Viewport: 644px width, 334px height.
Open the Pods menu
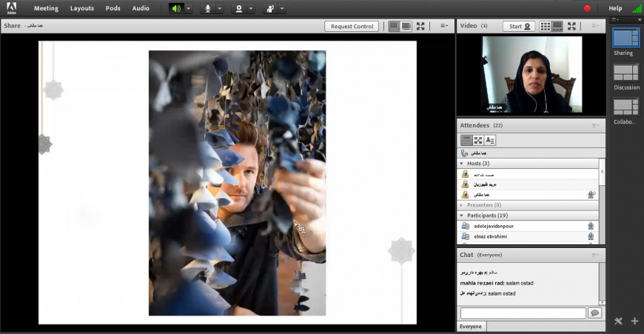tap(113, 9)
